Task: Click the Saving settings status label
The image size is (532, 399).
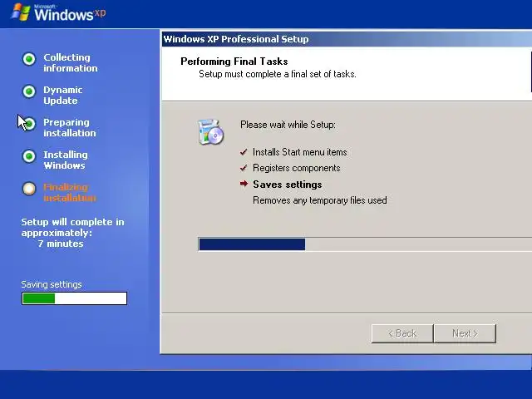Action: point(52,284)
